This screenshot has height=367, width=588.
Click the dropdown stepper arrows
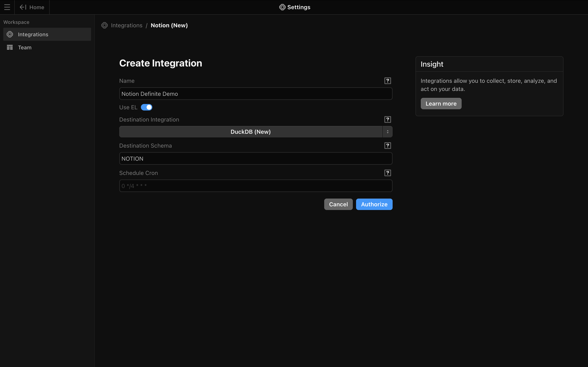click(x=387, y=132)
